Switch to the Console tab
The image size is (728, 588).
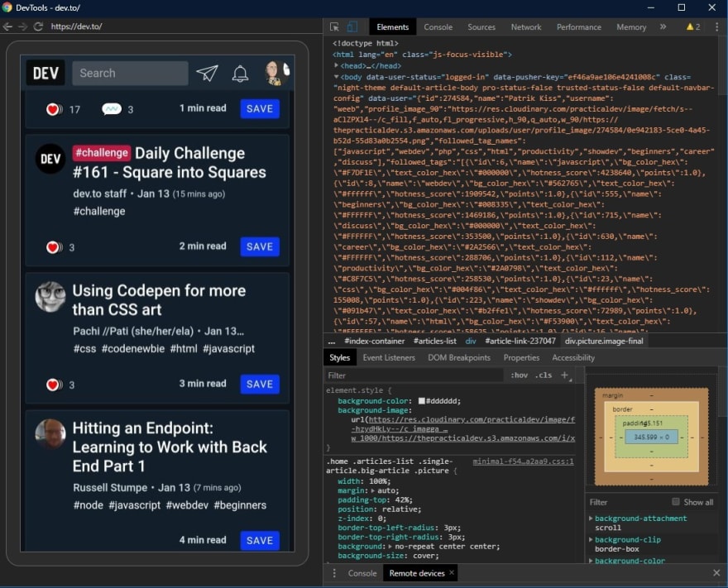438,27
